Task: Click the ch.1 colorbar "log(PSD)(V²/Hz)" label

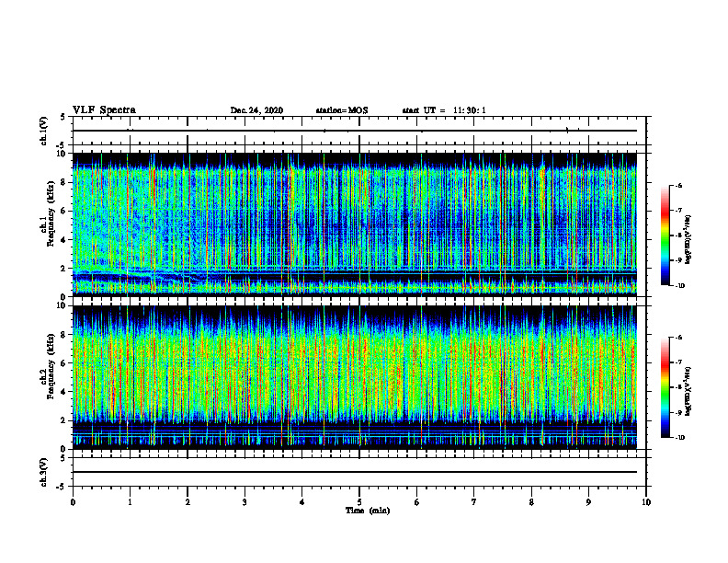Action: click(688, 240)
